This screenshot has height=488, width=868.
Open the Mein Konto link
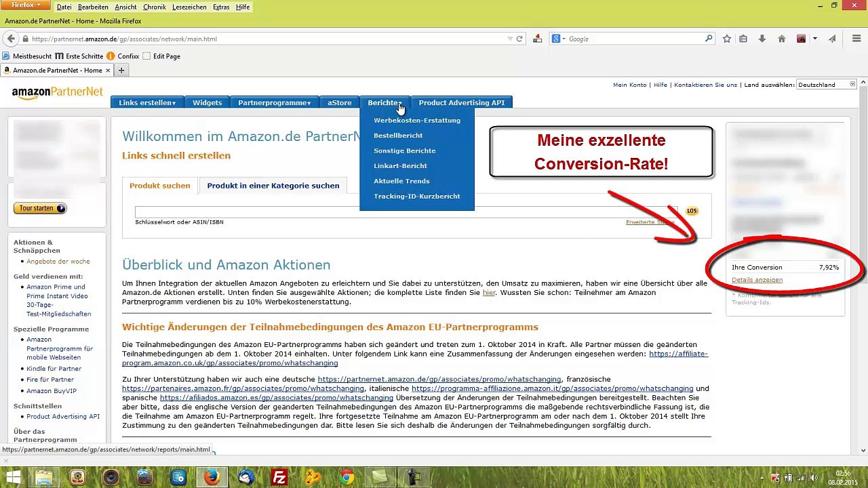point(630,85)
